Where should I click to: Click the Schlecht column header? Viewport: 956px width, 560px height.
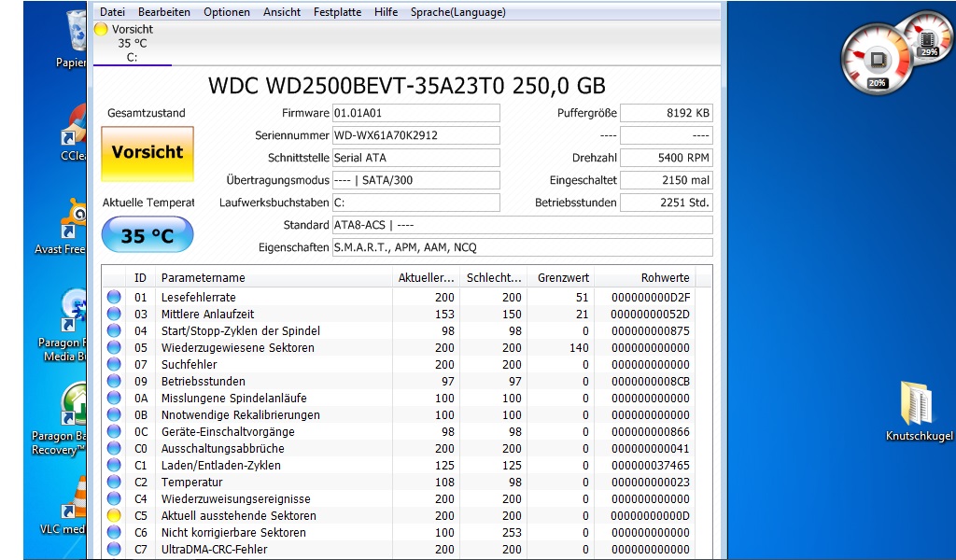point(493,278)
